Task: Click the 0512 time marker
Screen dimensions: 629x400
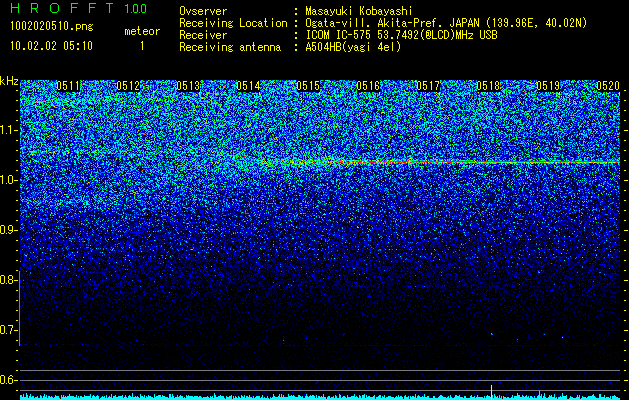Action: 128,86
